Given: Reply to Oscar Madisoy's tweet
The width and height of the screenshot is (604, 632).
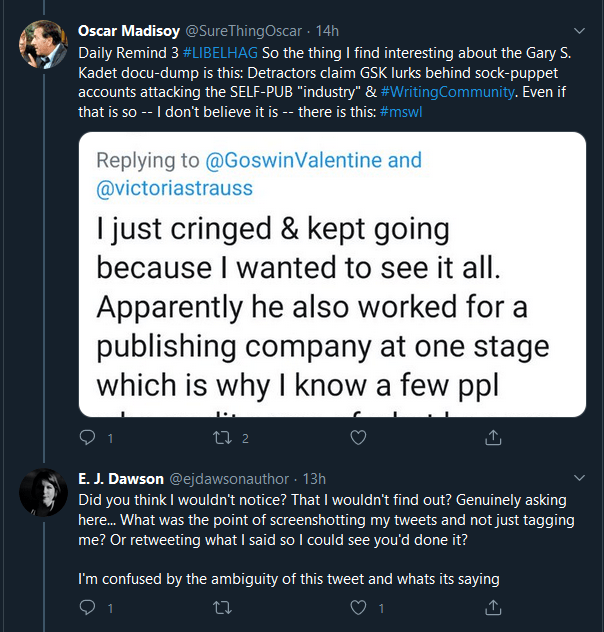Looking at the screenshot, I should pos(87,438).
